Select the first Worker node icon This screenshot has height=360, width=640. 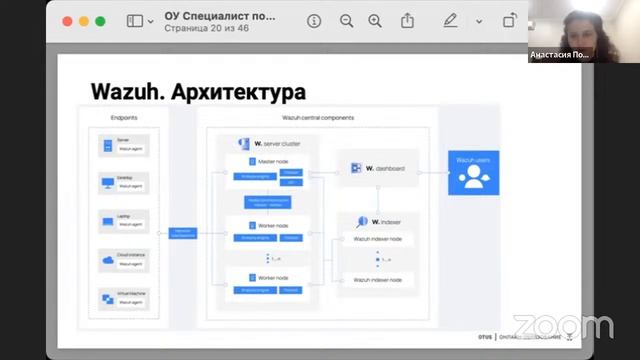point(252,225)
